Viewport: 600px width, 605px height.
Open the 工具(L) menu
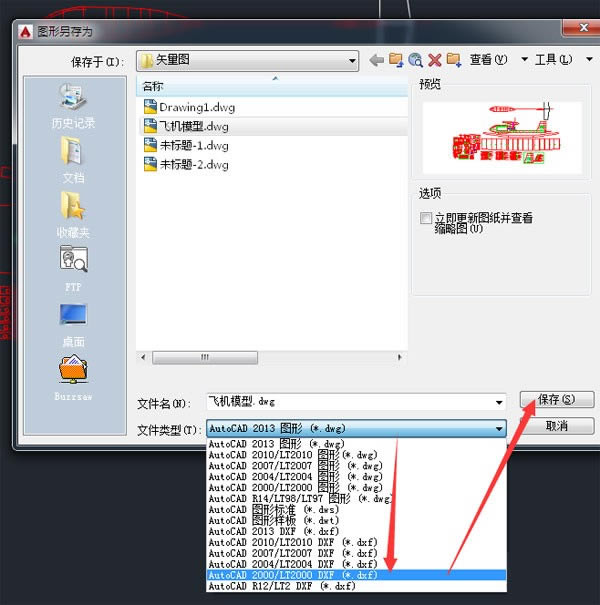click(553, 59)
